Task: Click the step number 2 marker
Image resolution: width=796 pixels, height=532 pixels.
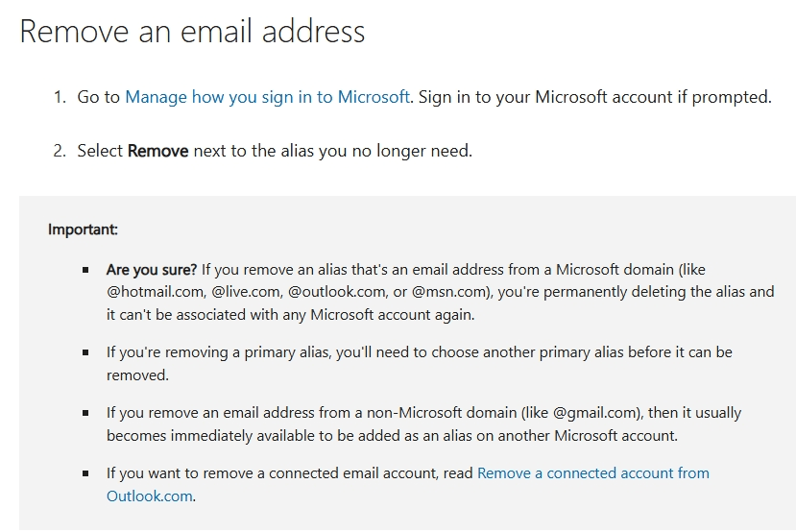Action: click(59, 151)
